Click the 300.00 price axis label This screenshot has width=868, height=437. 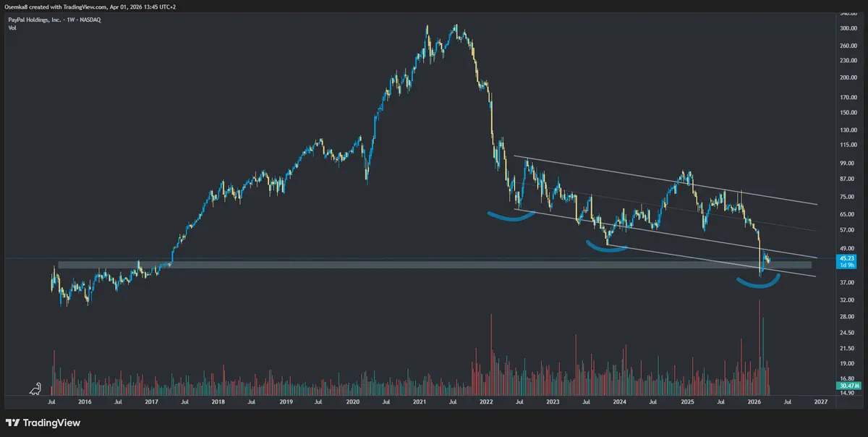coord(848,28)
